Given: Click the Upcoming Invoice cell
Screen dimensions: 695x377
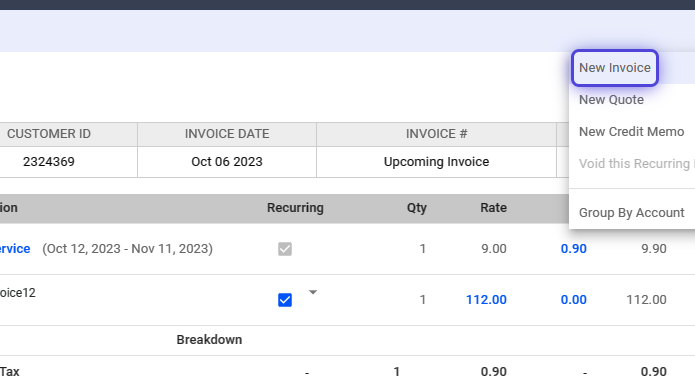Looking at the screenshot, I should [437, 162].
